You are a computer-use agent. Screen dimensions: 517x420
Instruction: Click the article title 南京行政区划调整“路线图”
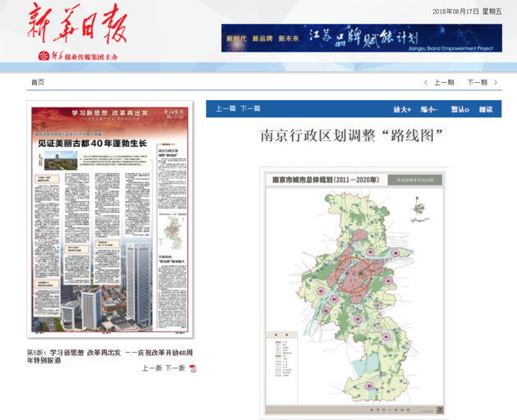[351, 136]
